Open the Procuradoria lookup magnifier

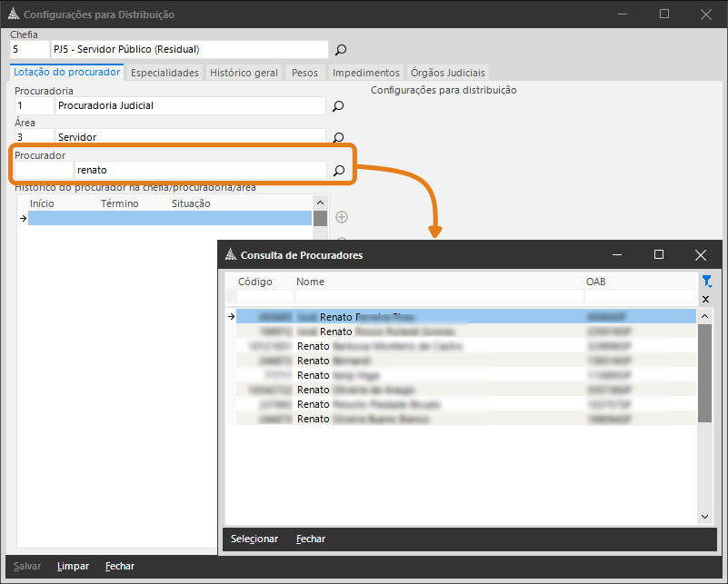(x=338, y=106)
